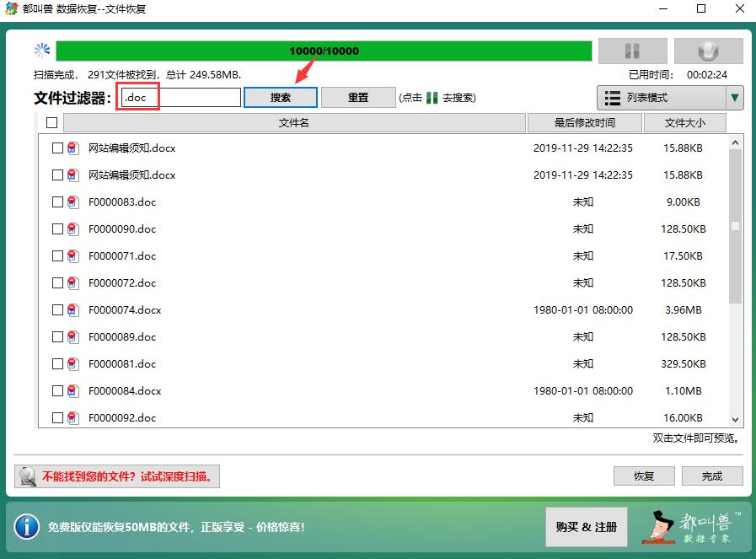Click the deep scan suggestion button

(117, 476)
